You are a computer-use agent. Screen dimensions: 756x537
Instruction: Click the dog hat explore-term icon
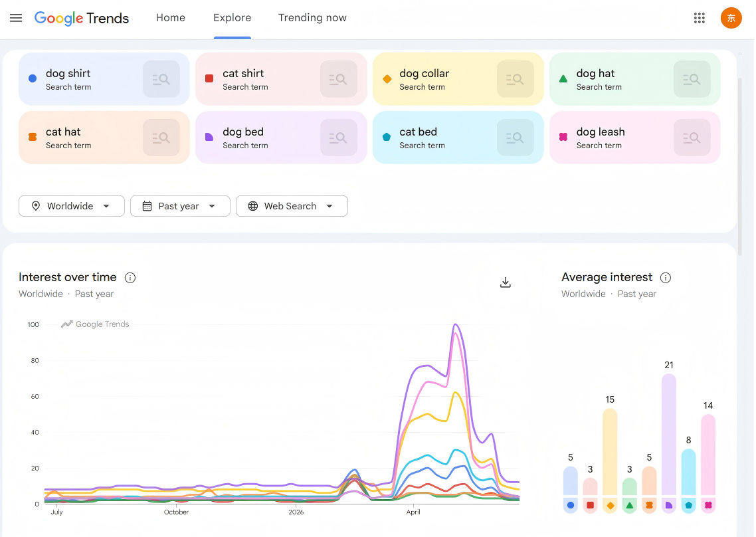tap(692, 79)
